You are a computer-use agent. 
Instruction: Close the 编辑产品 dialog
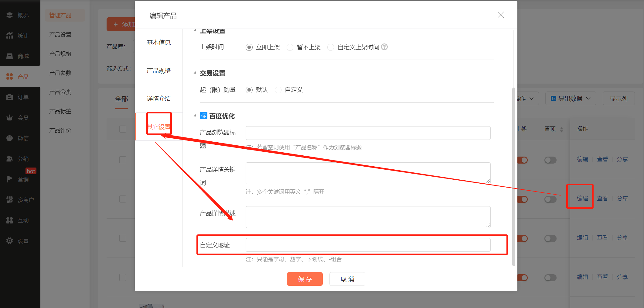pyautogui.click(x=501, y=15)
